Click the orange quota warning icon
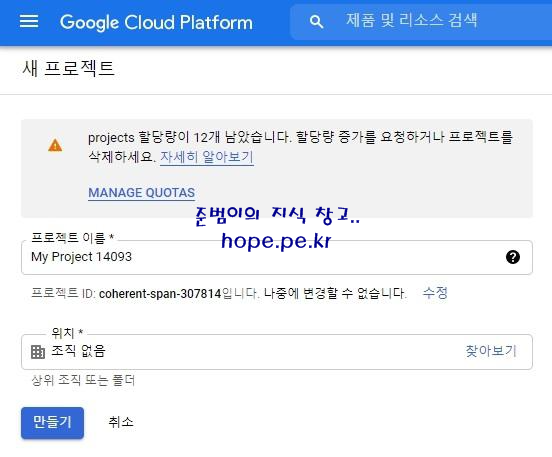This screenshot has width=552, height=457. click(x=55, y=145)
